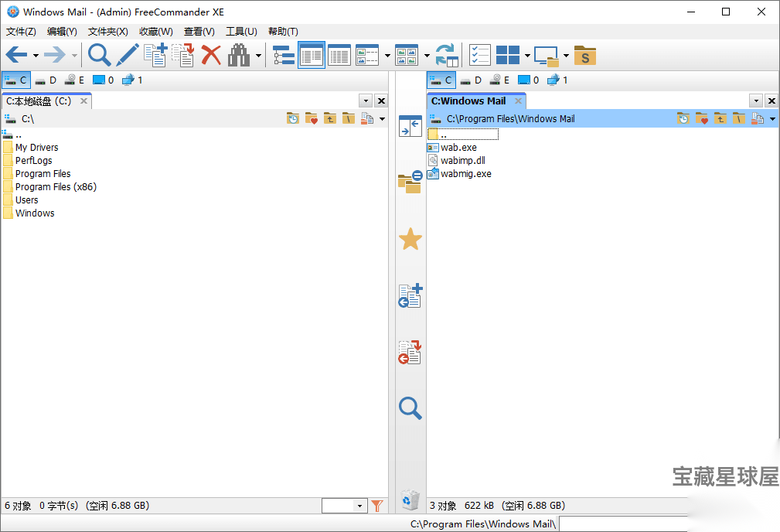Open the tile layout dropdown arrow
This screenshot has width=780, height=532.
click(x=527, y=55)
